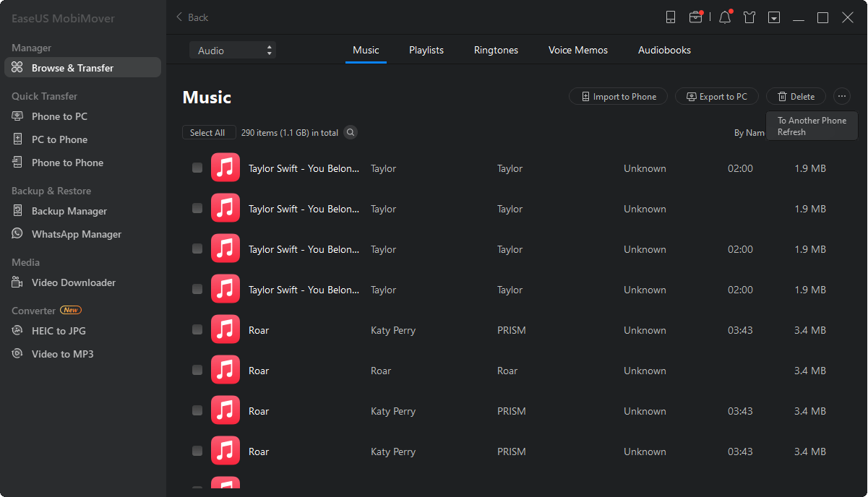Click the device phone icon in title bar
This screenshot has height=497, width=868.
(x=671, y=17)
